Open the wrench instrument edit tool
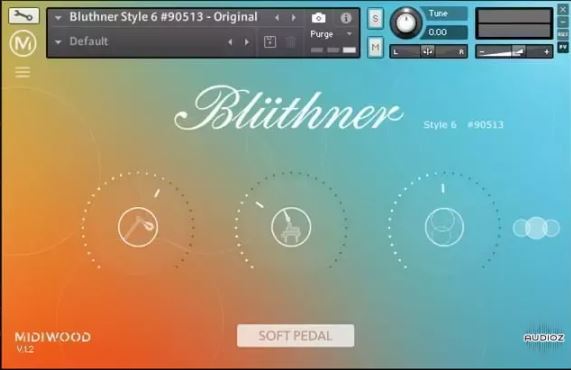The height and width of the screenshot is (370, 571). coord(24,16)
